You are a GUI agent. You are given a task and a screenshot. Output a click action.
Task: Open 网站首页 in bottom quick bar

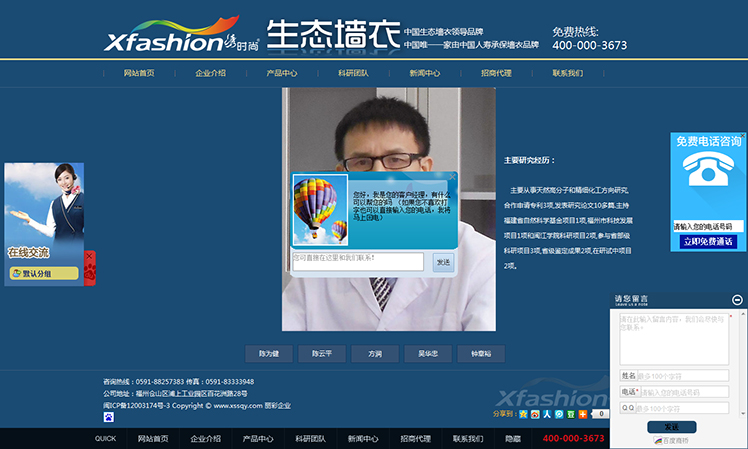pyautogui.click(x=153, y=439)
